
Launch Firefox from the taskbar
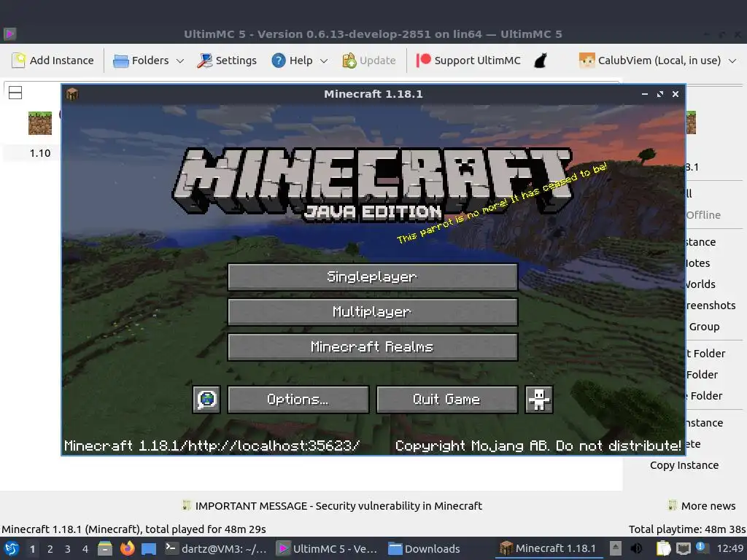coord(127,548)
